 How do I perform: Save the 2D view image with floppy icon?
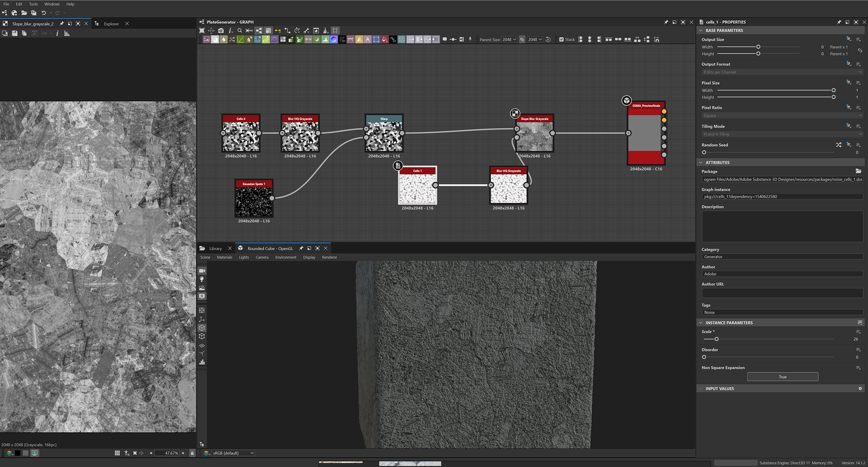pos(14,33)
